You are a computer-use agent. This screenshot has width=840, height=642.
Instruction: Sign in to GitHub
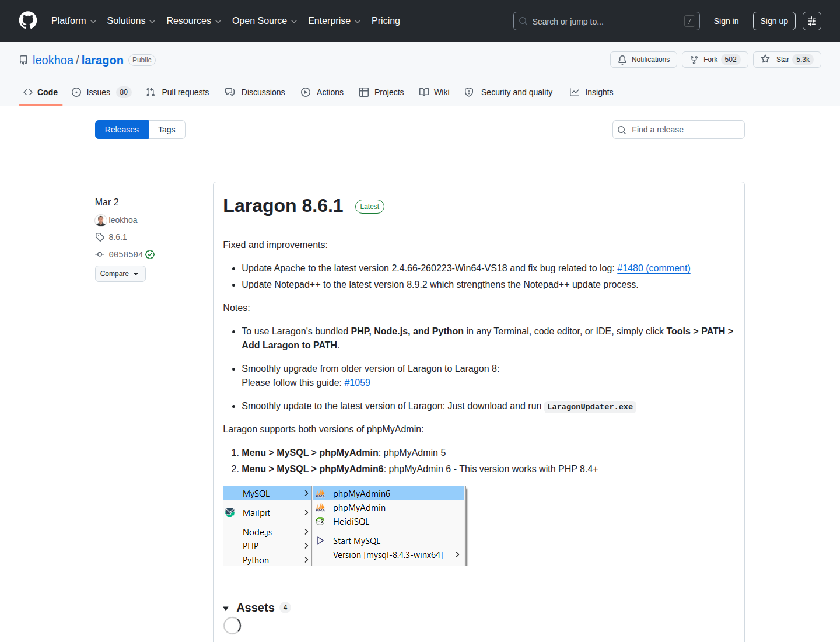(x=726, y=21)
